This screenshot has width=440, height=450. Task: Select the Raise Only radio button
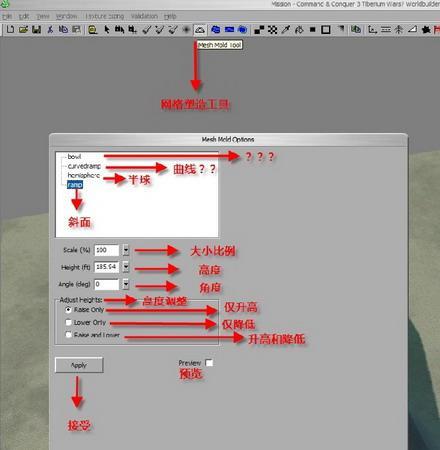point(68,310)
